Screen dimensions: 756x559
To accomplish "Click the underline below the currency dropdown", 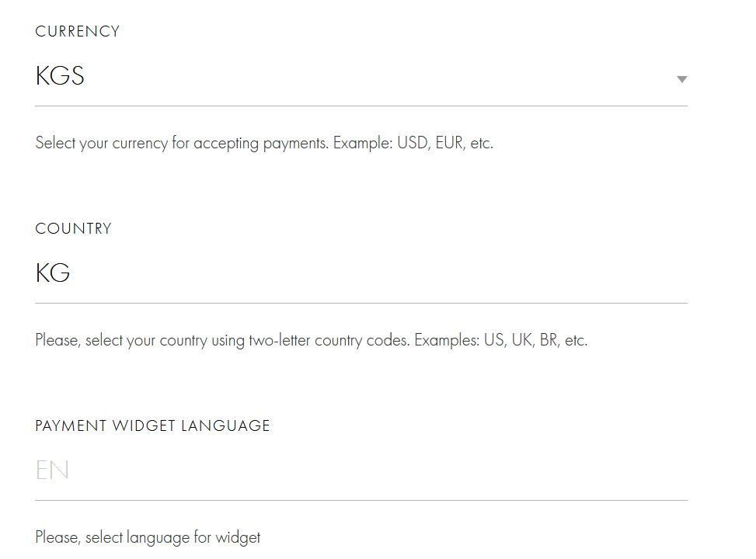I will [361, 106].
